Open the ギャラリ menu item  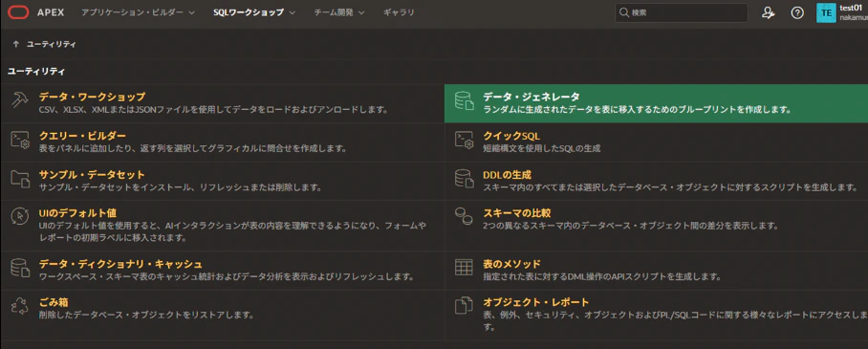(x=399, y=12)
